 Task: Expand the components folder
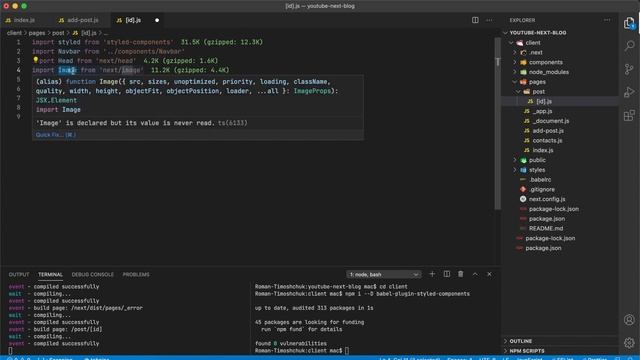(515, 62)
